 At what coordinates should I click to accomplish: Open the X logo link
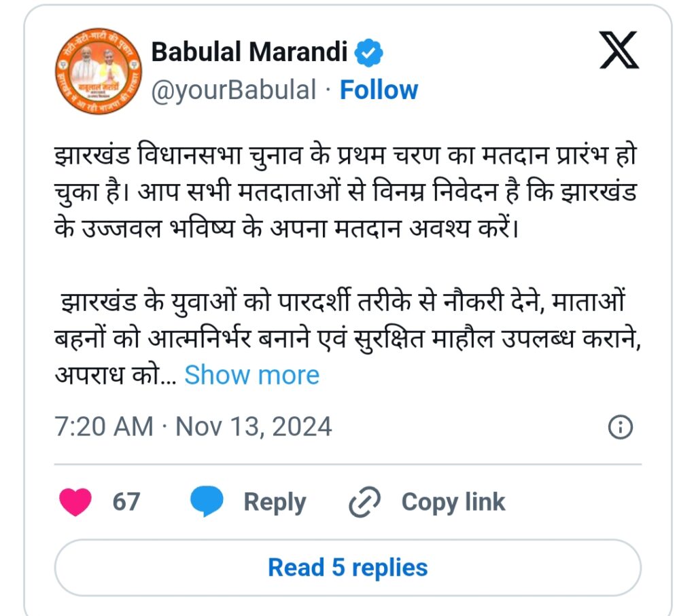tap(619, 50)
